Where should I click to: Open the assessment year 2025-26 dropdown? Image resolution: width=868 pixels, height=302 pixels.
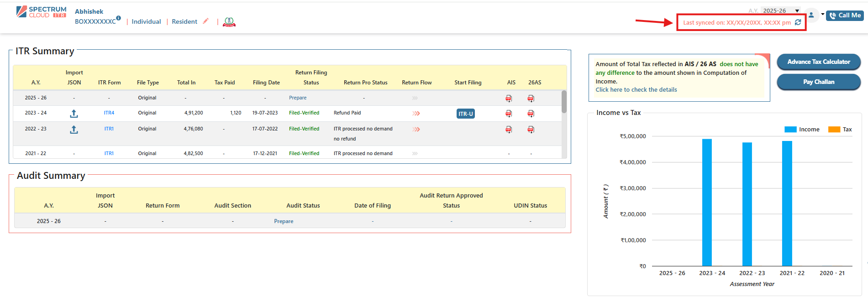(781, 10)
